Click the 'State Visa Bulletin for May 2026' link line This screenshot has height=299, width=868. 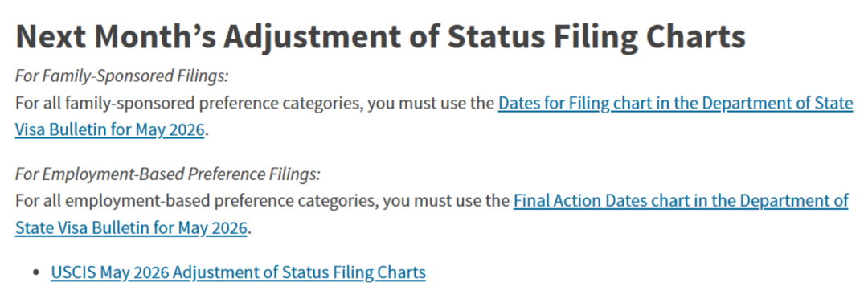(131, 227)
